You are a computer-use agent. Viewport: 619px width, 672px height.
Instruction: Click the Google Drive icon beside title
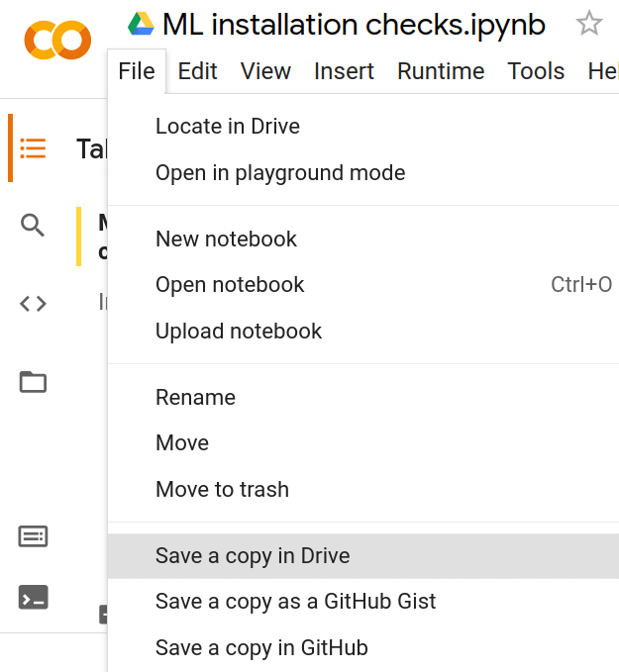click(141, 24)
